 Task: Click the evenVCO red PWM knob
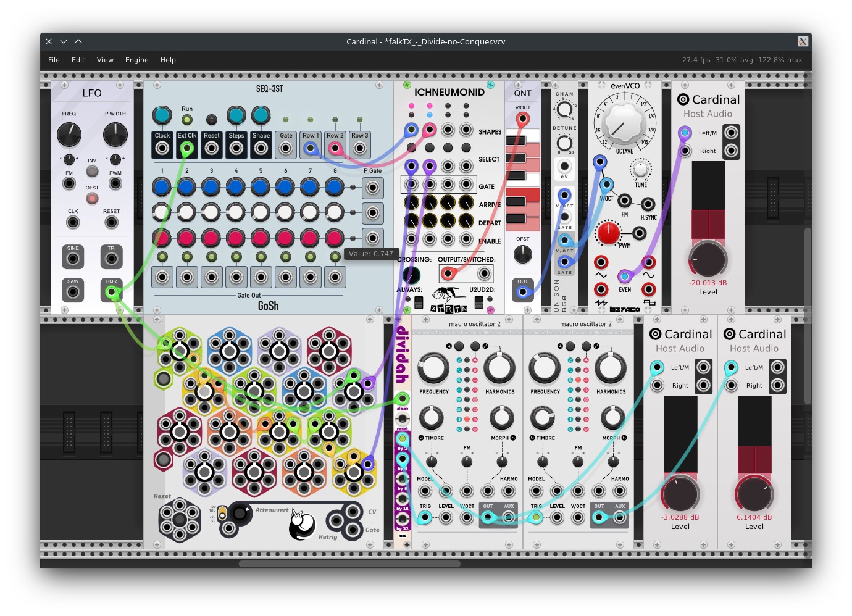[608, 233]
